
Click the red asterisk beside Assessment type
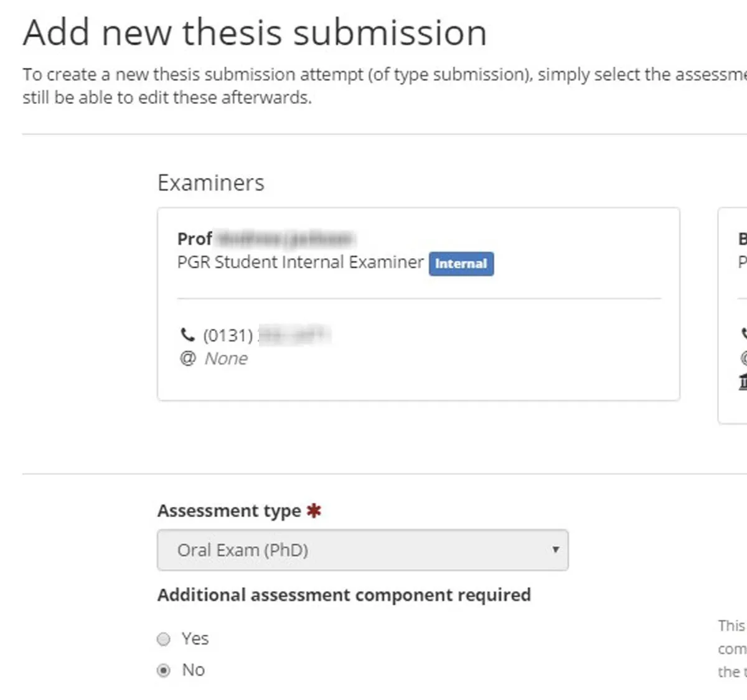(x=314, y=510)
